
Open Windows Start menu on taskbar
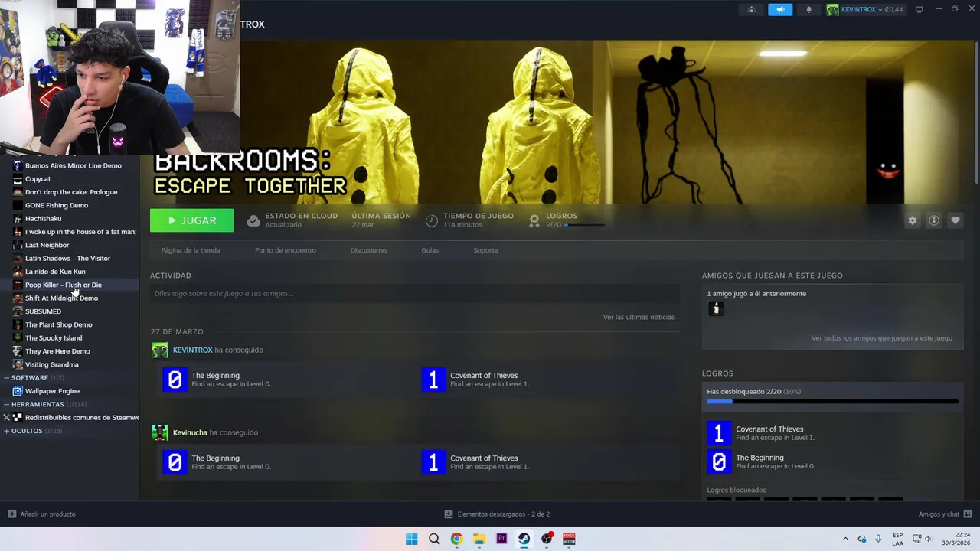(412, 539)
